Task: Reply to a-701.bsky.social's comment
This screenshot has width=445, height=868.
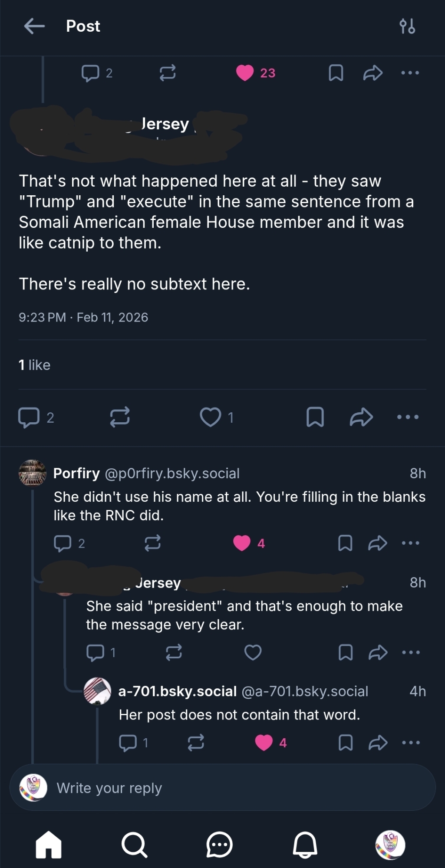Action: (128, 743)
